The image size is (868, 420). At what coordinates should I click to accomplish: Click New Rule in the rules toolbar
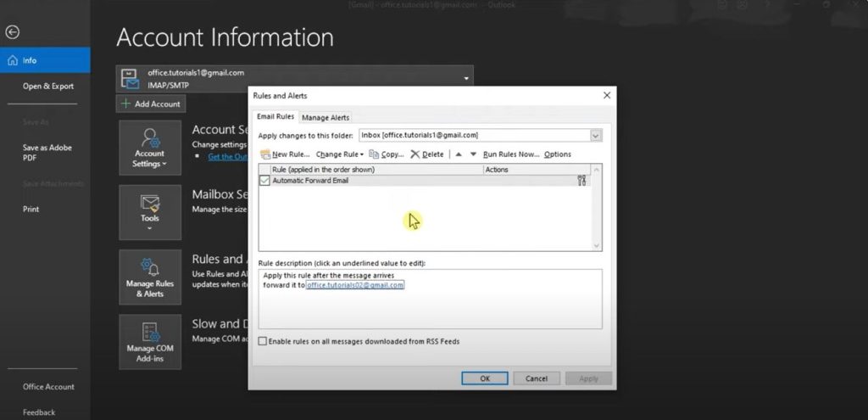(x=285, y=154)
